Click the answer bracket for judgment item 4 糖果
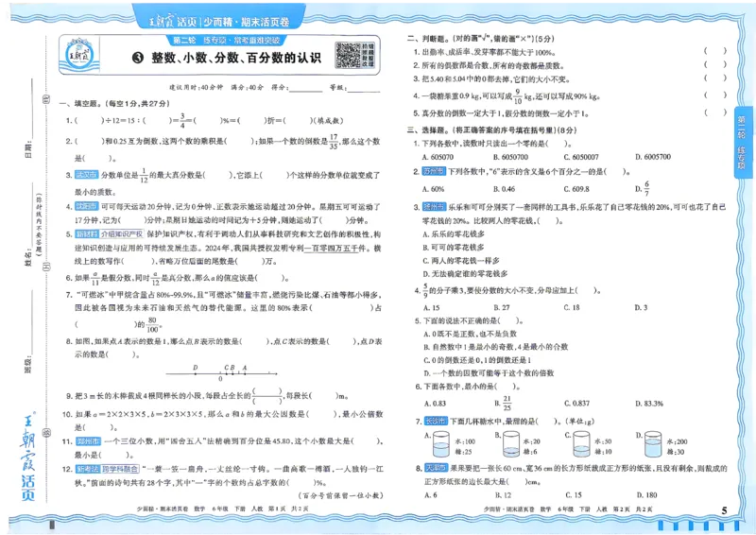The height and width of the screenshot is (535, 756). 715,95
